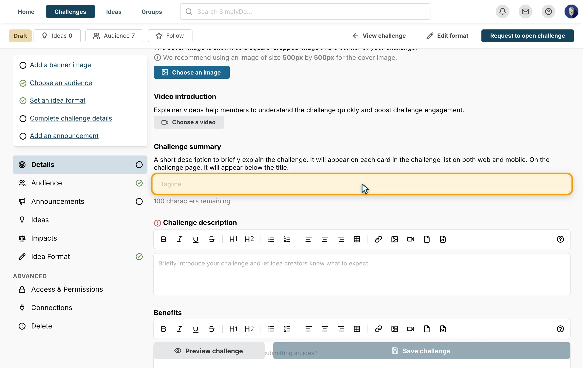Set H1 heading in Challenge description toolbar
This screenshot has width=588, height=368.
[233, 239]
